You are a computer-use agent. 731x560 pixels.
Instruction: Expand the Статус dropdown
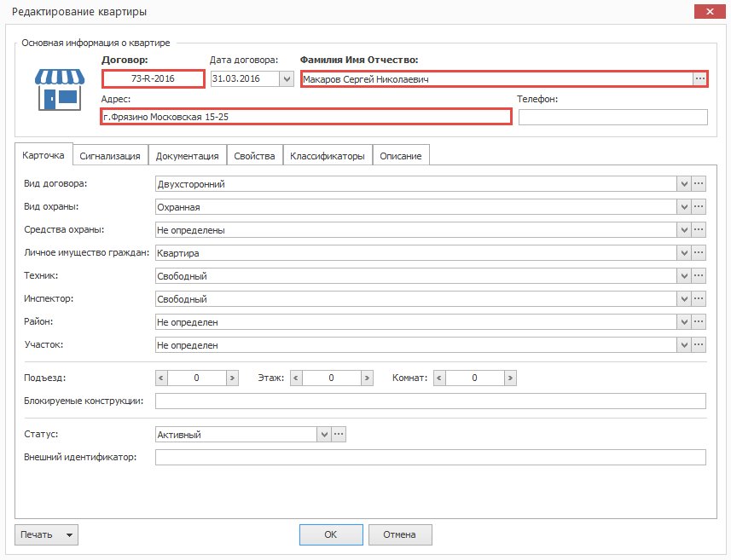[x=324, y=434]
